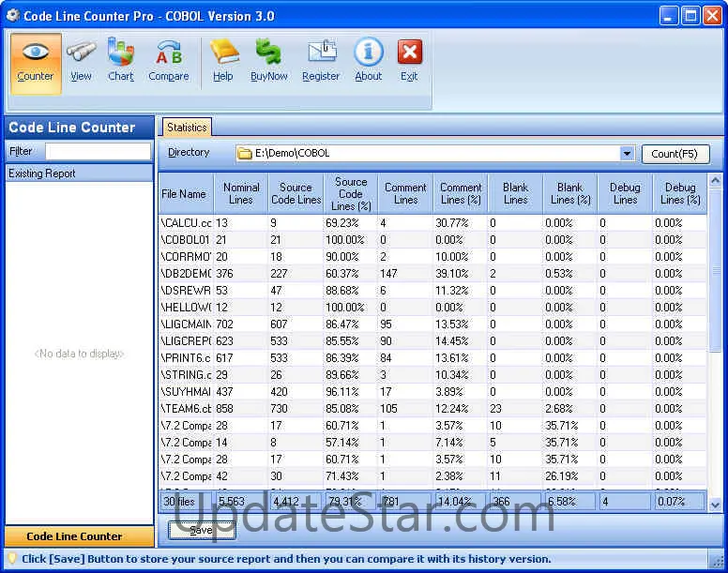The height and width of the screenshot is (573, 728).
Task: Click the total debug percent 0.07%
Action: 680,502
